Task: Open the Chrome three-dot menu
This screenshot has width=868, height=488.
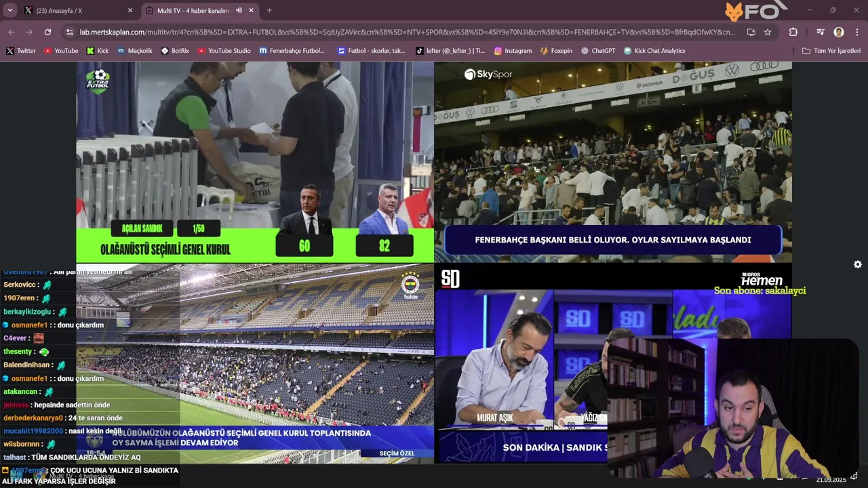Action: [x=857, y=32]
